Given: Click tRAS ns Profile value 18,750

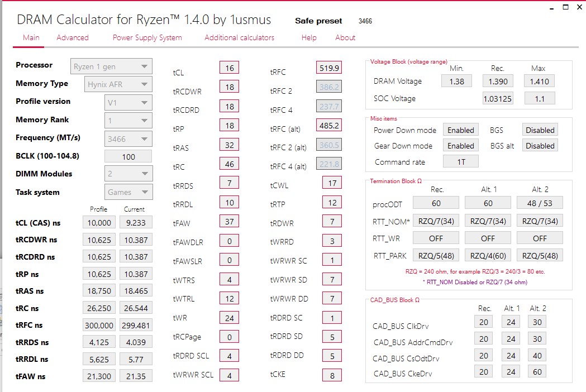Looking at the screenshot, I should click(x=99, y=291).
